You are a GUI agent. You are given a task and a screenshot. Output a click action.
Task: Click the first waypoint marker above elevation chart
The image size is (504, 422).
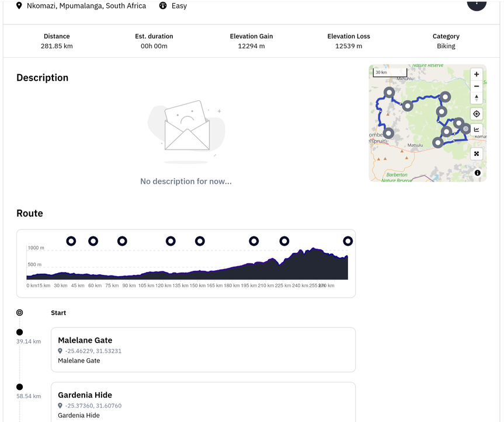[x=71, y=241]
